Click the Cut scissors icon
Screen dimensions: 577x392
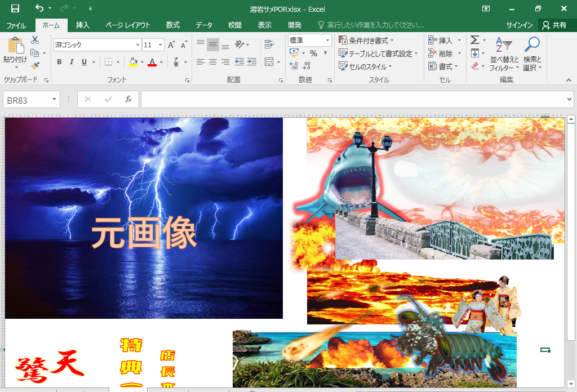(35, 40)
